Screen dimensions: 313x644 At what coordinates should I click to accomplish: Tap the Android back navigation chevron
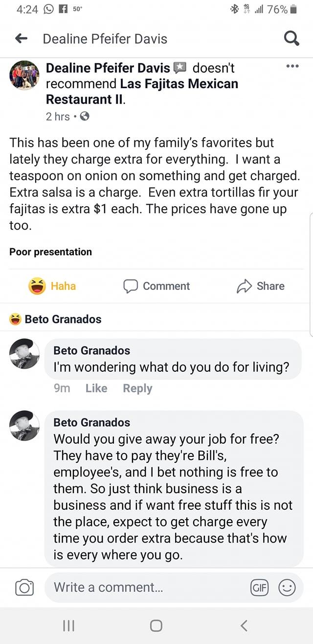244,625
